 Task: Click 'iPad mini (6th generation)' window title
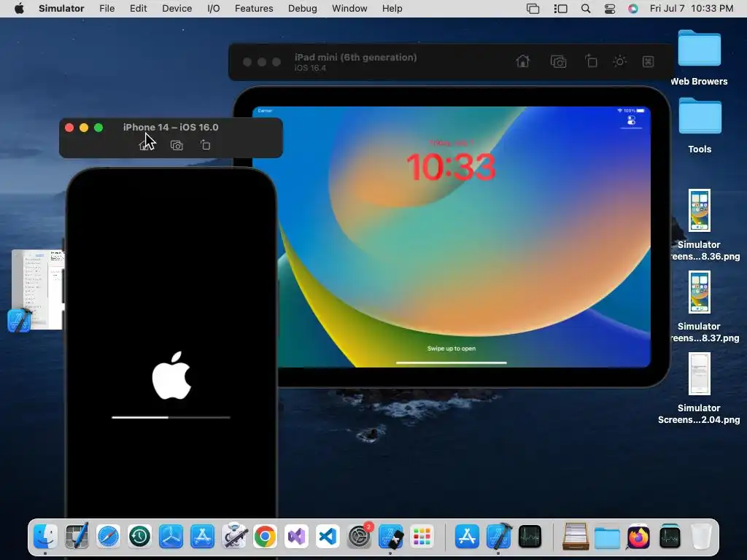coord(355,57)
